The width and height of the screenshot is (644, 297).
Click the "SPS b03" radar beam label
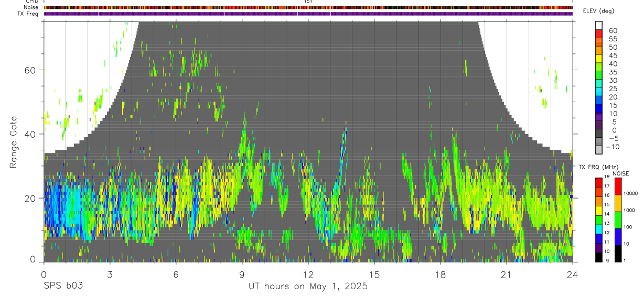click(x=63, y=287)
